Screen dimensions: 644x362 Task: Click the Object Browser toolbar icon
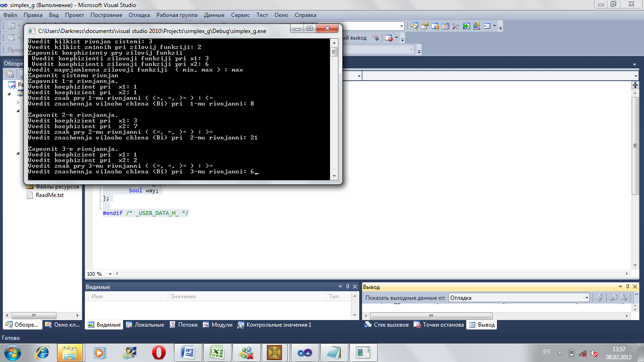445,26
